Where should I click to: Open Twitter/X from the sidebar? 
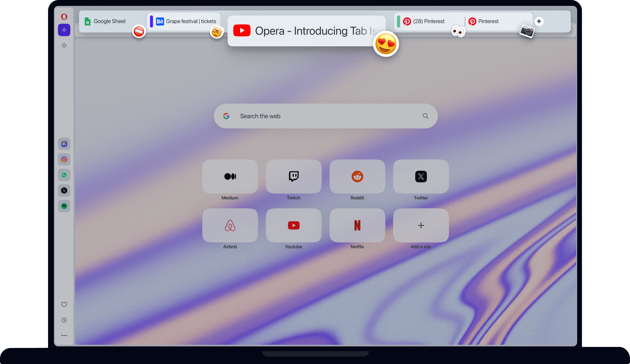[64, 191]
